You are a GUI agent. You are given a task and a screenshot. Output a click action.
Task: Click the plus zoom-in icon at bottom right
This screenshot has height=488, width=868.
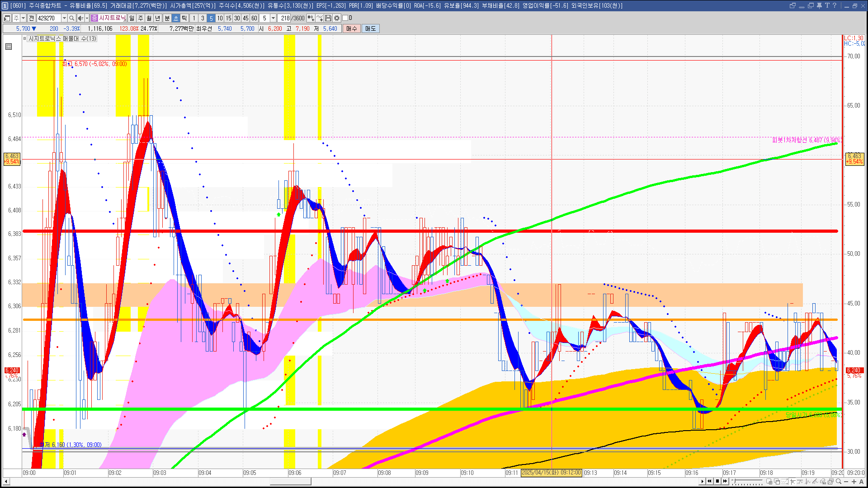click(854, 482)
